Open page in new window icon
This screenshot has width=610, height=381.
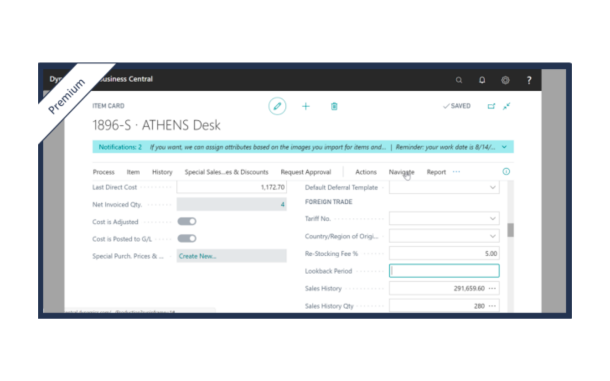point(491,106)
